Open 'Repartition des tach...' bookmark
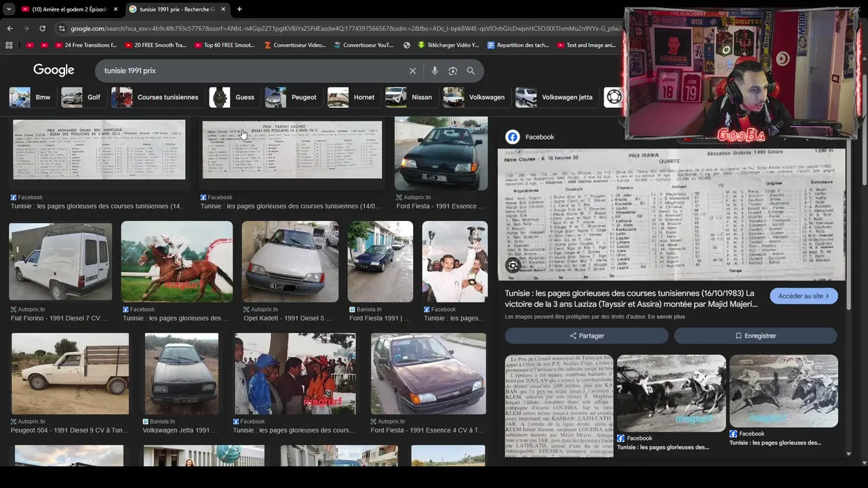Viewport: 868px width, 488px height. (517, 45)
